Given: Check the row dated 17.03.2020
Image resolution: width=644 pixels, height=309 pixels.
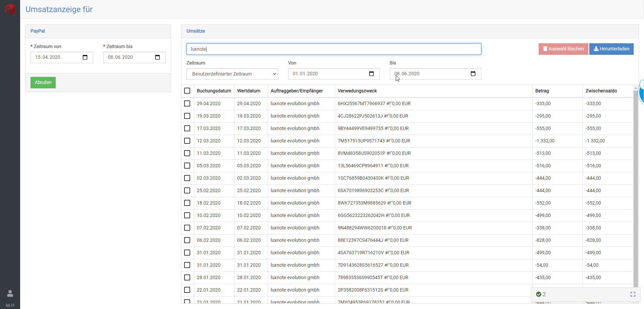Looking at the screenshot, I should tap(187, 128).
